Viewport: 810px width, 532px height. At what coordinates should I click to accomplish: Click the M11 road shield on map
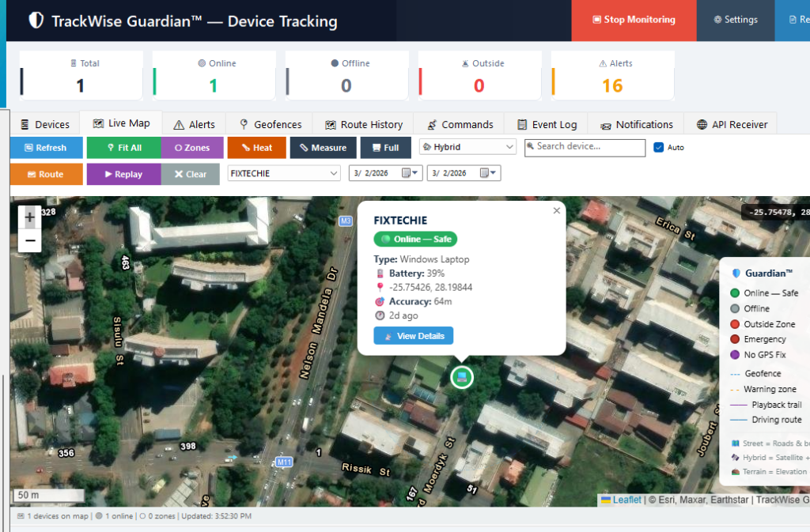(284, 462)
